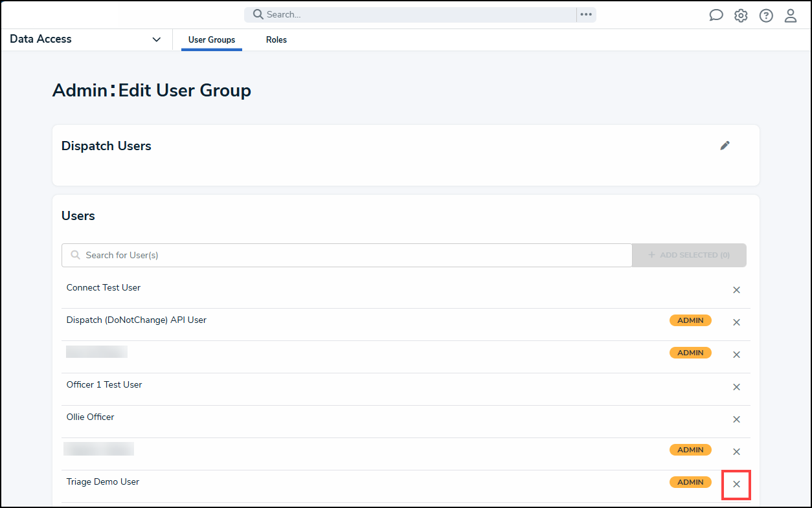Remove Triage Demo User from group

[736, 484]
